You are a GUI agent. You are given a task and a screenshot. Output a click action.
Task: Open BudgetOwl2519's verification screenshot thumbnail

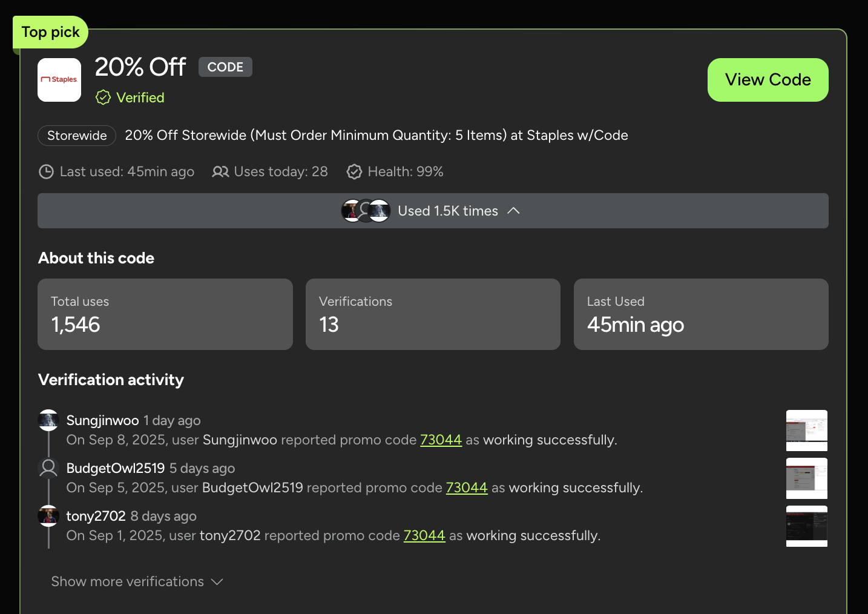point(807,478)
